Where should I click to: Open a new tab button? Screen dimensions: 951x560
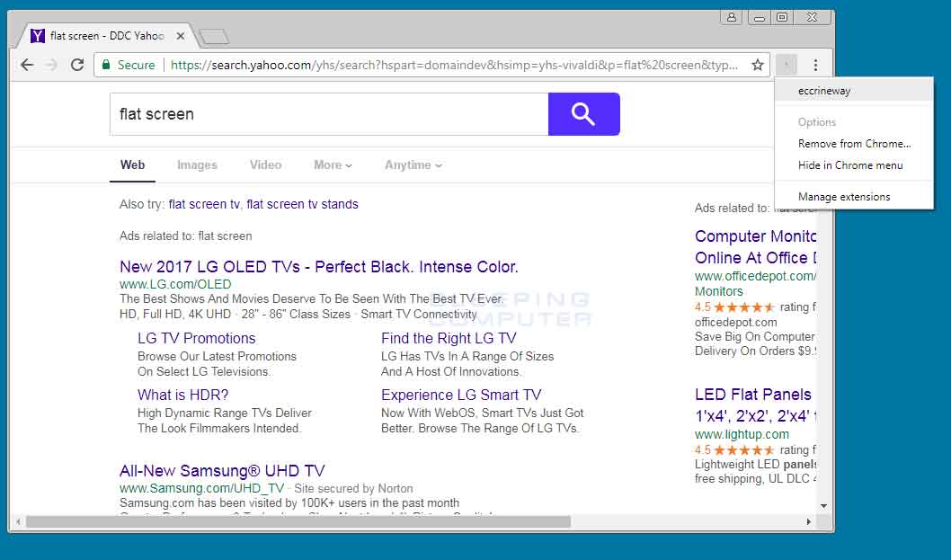(214, 37)
